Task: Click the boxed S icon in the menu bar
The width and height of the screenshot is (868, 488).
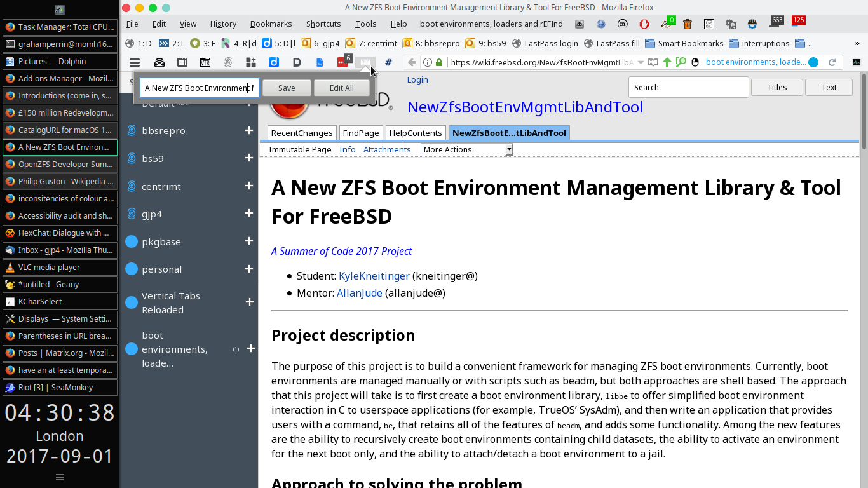Action: [709, 24]
